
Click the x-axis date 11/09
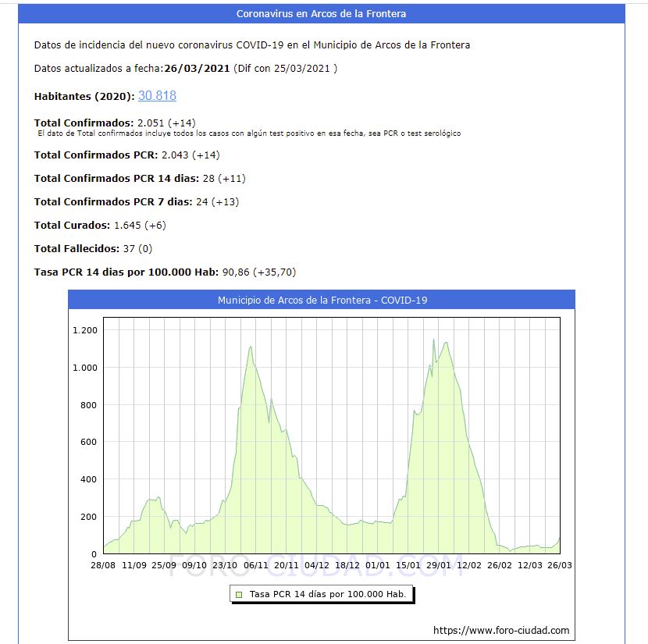[x=134, y=565]
